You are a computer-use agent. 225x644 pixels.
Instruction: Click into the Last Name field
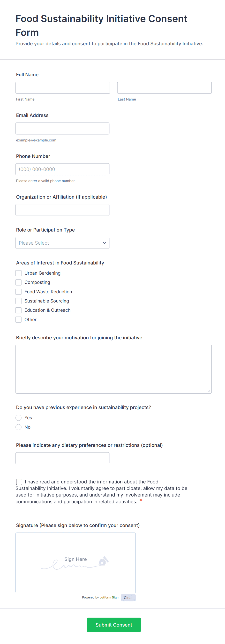(164, 88)
